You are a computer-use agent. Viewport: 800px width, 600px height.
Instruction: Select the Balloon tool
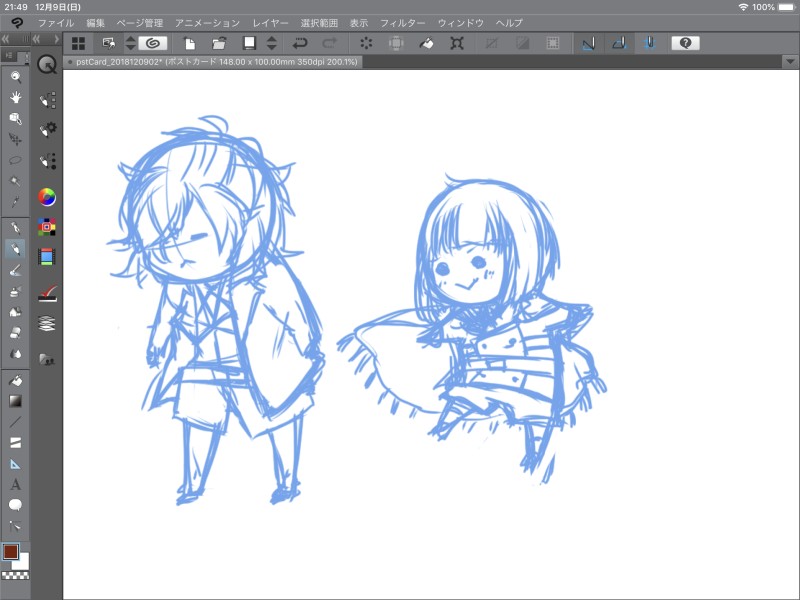tap(16, 505)
